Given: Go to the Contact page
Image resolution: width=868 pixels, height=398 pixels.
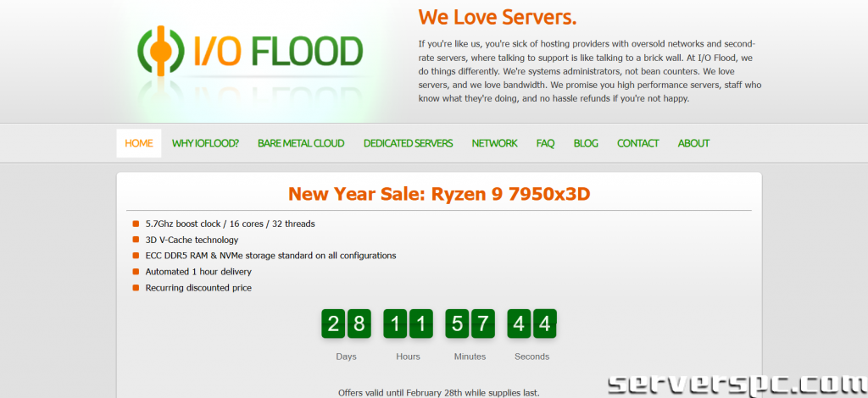Looking at the screenshot, I should coord(637,143).
